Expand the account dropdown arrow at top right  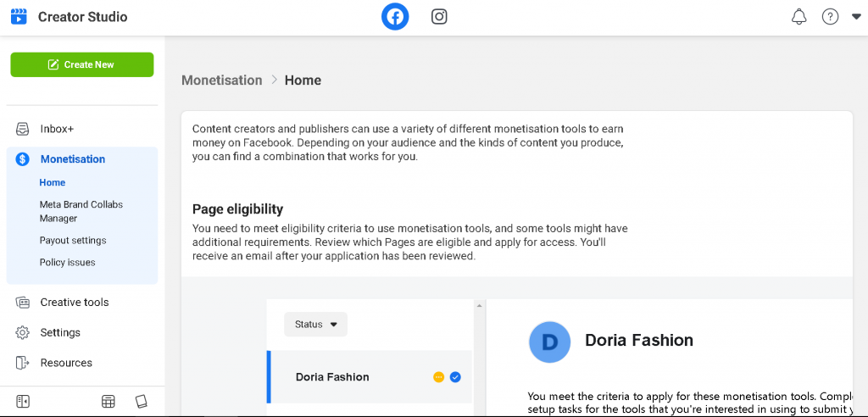pyautogui.click(x=856, y=17)
